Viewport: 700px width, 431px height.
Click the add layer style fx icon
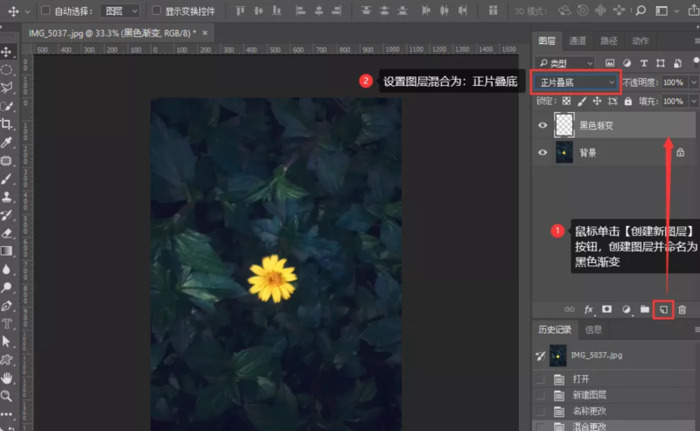pyautogui.click(x=588, y=309)
